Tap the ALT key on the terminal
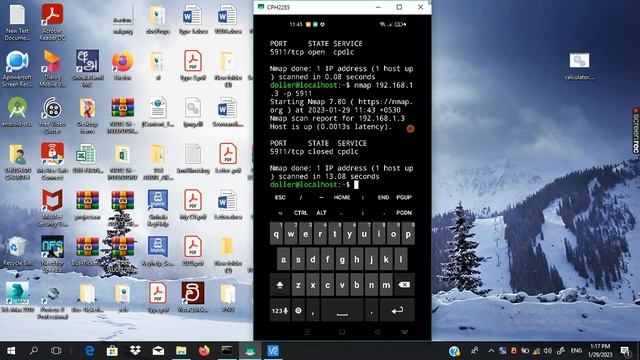Screen dimensions: 640x360 (x=321, y=213)
